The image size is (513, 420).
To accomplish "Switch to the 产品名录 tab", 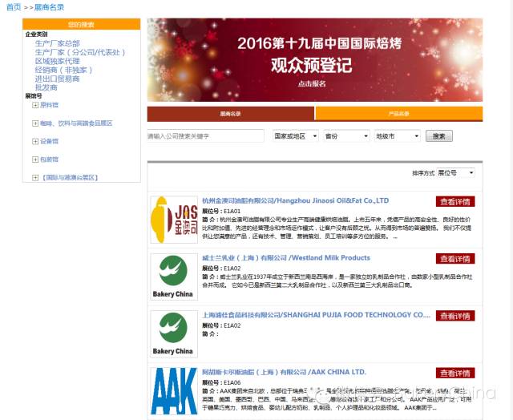I will pyautogui.click(x=399, y=114).
